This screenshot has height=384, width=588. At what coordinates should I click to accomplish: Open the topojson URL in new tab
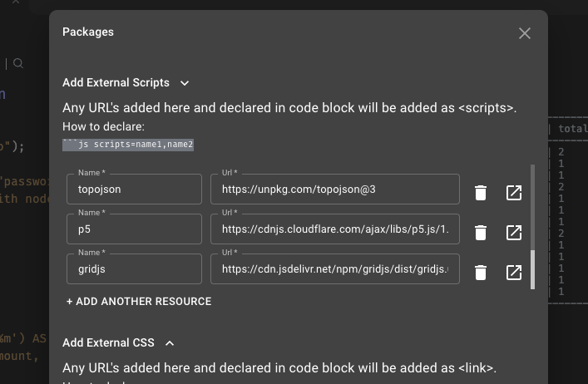(514, 193)
